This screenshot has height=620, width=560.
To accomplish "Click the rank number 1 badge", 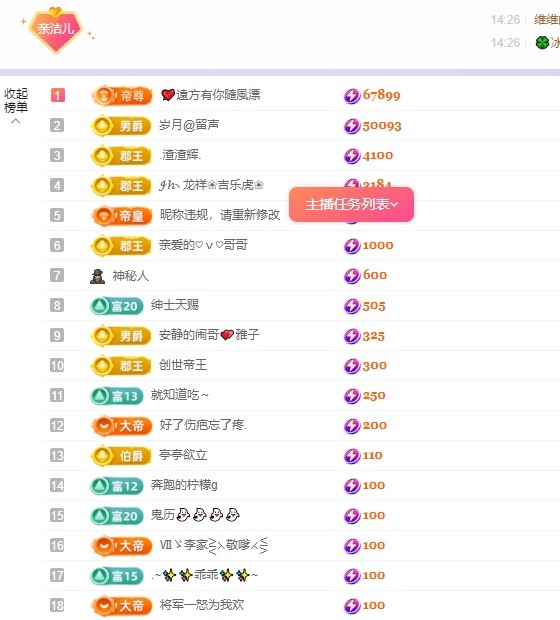I will pyautogui.click(x=57, y=95).
